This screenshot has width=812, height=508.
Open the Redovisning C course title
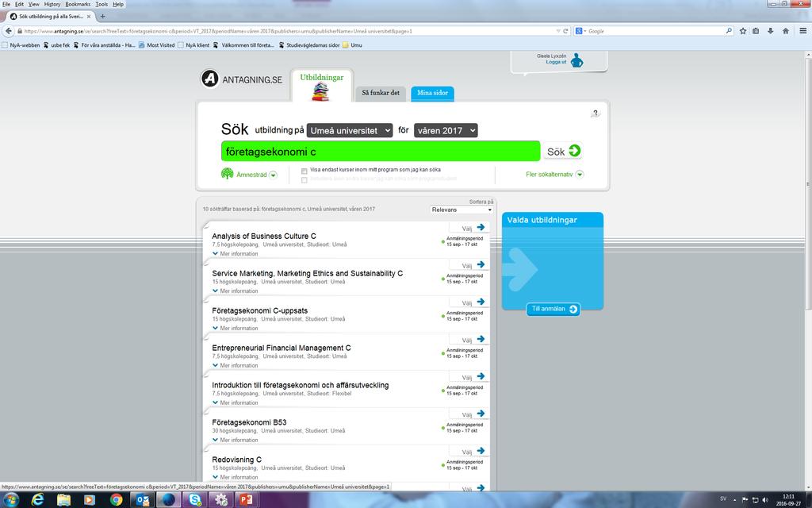point(236,460)
